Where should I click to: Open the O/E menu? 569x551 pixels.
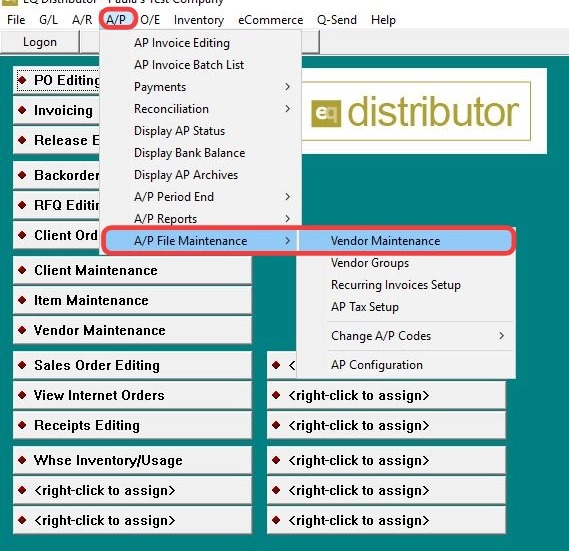150,20
